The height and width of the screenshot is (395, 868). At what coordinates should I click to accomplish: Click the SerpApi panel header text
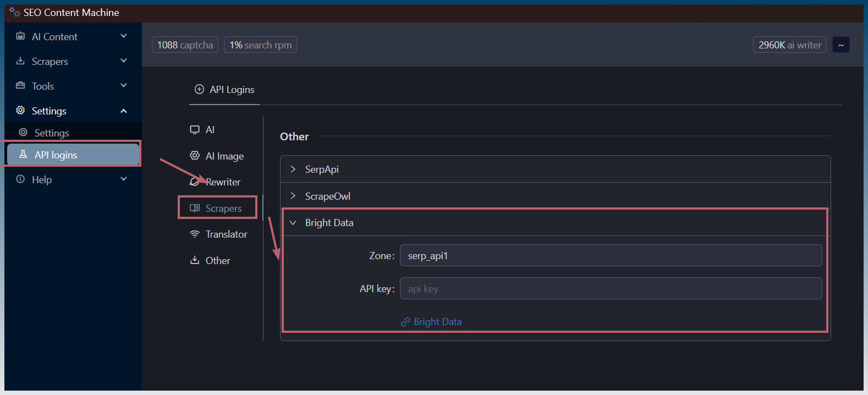[322, 169]
